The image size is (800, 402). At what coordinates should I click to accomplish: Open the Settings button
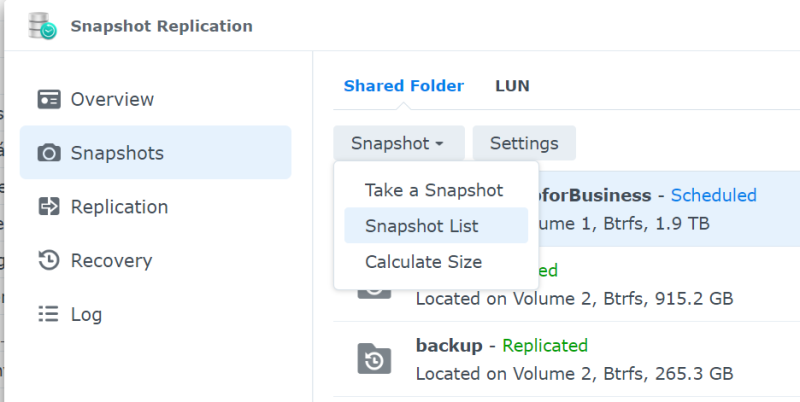click(524, 143)
